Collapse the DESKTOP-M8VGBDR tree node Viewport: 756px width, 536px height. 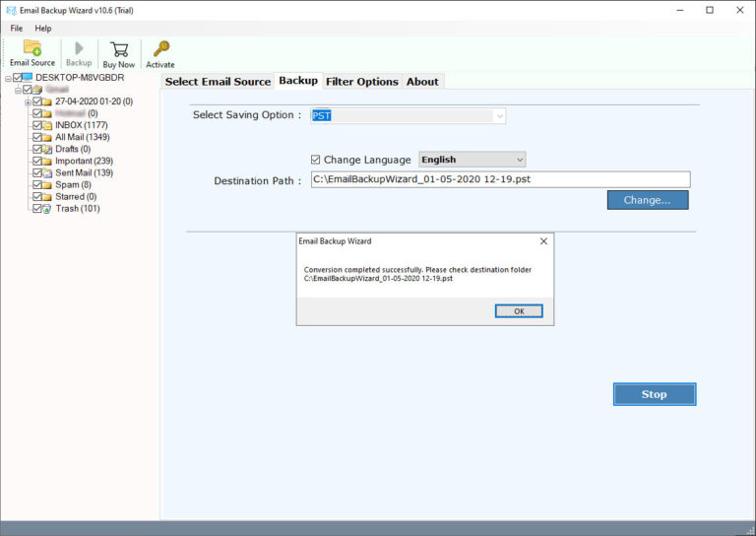(8, 78)
